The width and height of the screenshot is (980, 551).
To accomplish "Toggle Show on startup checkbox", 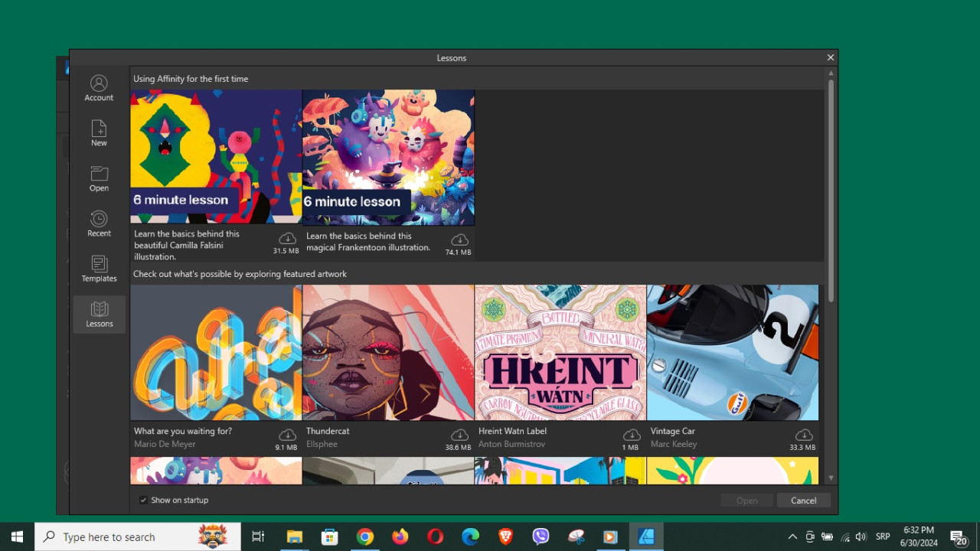I will tap(143, 500).
